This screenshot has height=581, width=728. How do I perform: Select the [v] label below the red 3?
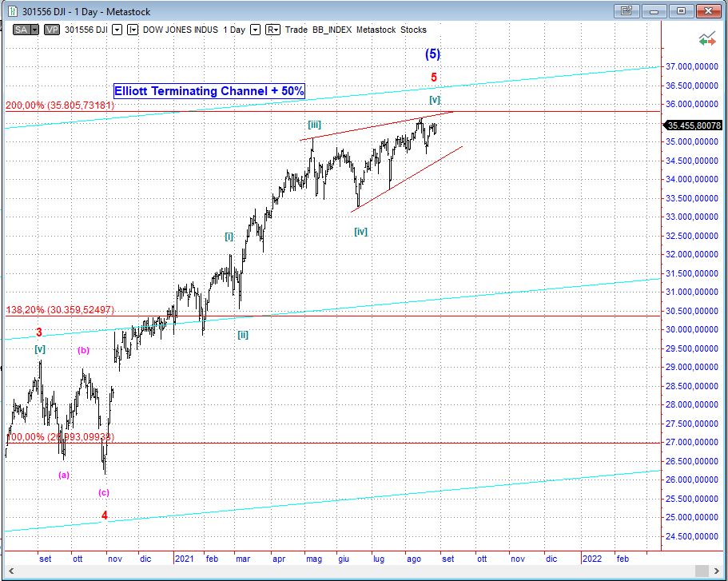[40, 348]
